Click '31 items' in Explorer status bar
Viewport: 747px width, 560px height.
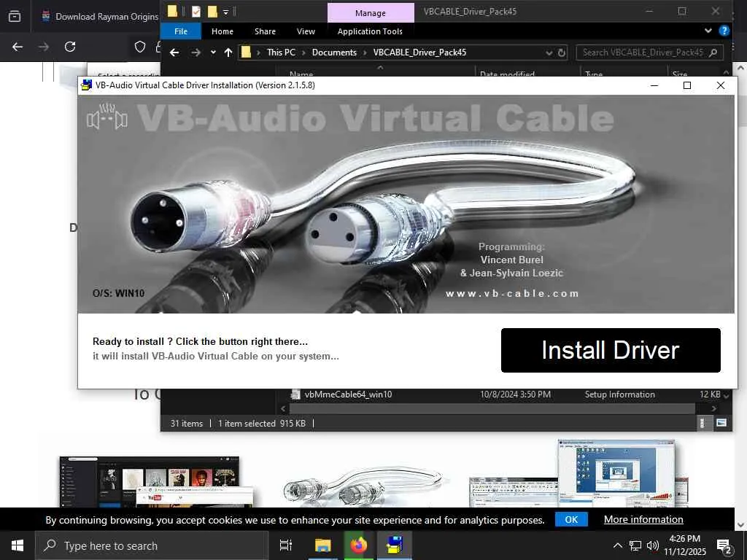[186, 424]
